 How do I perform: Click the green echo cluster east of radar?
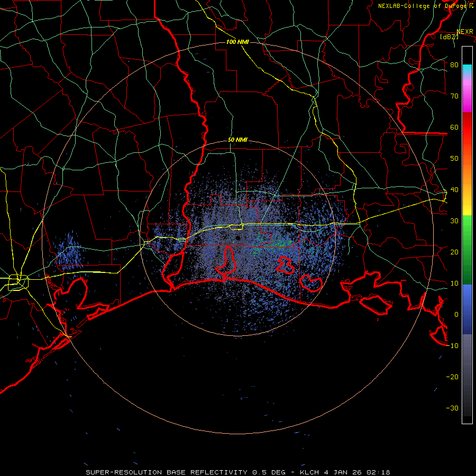click(x=278, y=243)
